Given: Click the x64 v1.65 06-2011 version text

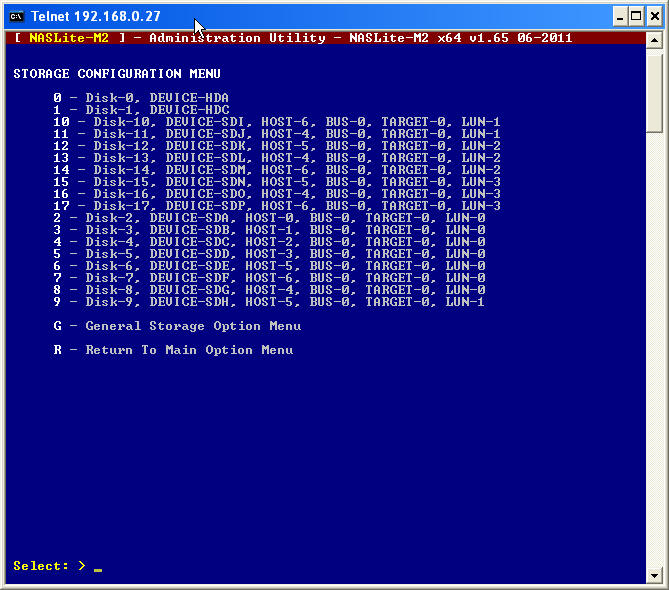Looking at the screenshot, I should click(505, 38).
